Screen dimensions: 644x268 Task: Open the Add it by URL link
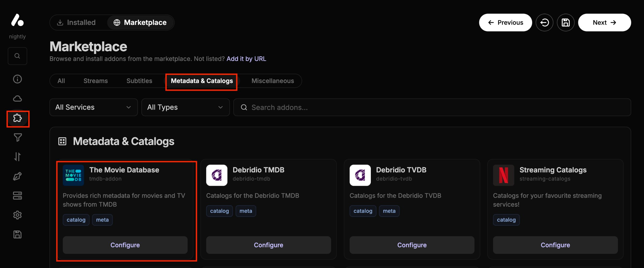(246, 59)
